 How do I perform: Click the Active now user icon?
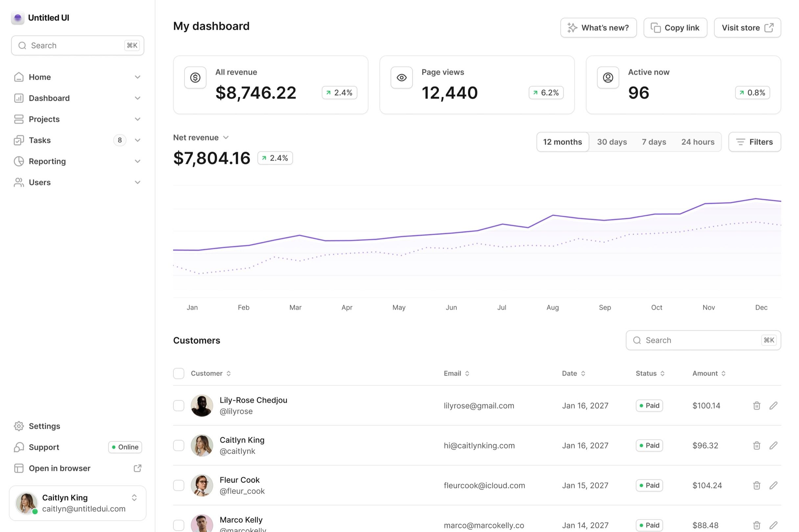coord(607,78)
